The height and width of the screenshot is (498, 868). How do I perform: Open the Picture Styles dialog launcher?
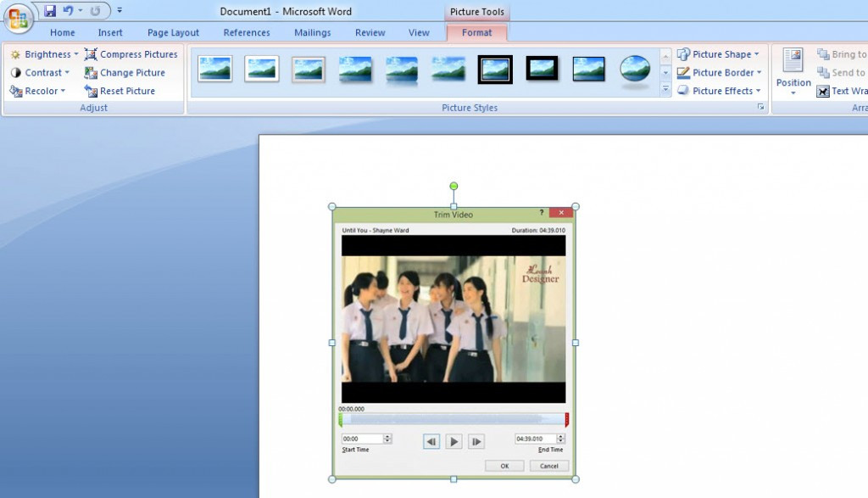[x=760, y=107]
